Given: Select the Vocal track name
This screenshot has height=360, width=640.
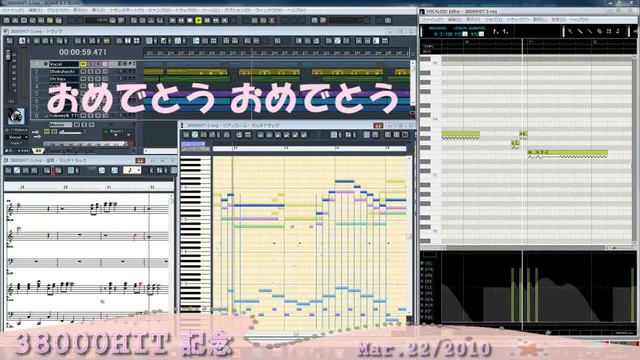Looking at the screenshot, I should tap(63, 64).
